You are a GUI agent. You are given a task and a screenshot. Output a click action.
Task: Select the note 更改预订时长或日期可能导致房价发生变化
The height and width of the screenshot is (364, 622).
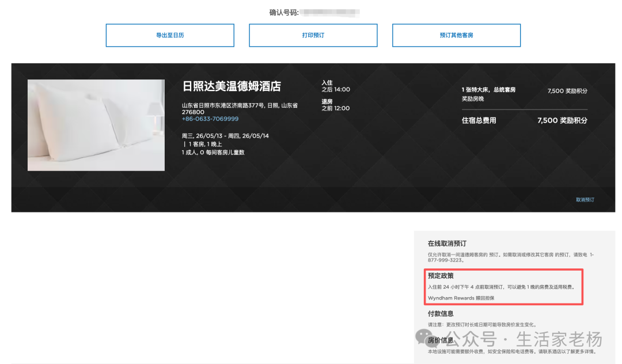[491, 325]
